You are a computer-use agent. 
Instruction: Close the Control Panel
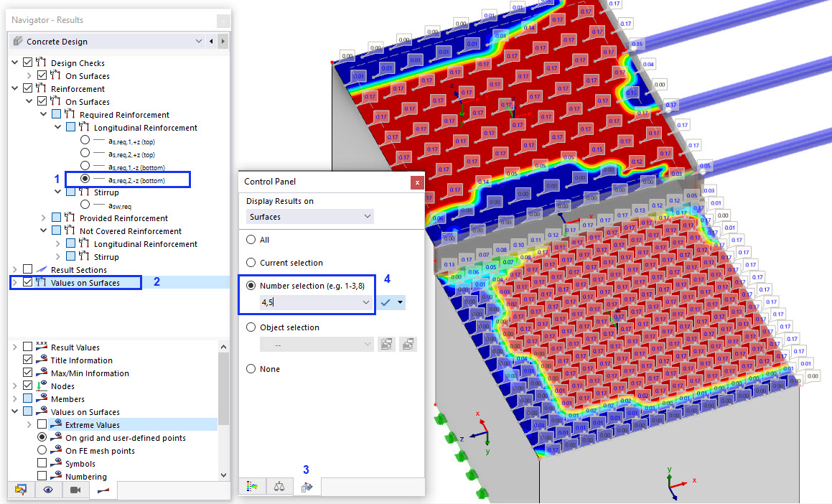(x=417, y=182)
